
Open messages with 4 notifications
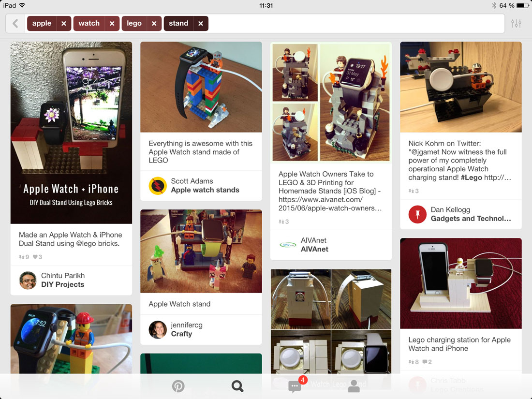coord(296,385)
